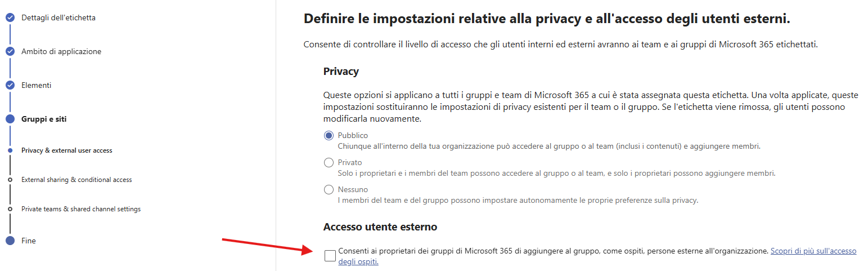This screenshot has height=271, width=868.
Task: Jump to the Elementi step
Action: [x=36, y=85]
